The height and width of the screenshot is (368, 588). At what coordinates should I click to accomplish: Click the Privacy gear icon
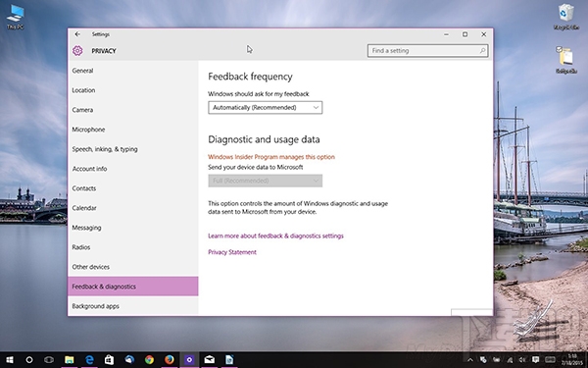coord(77,51)
